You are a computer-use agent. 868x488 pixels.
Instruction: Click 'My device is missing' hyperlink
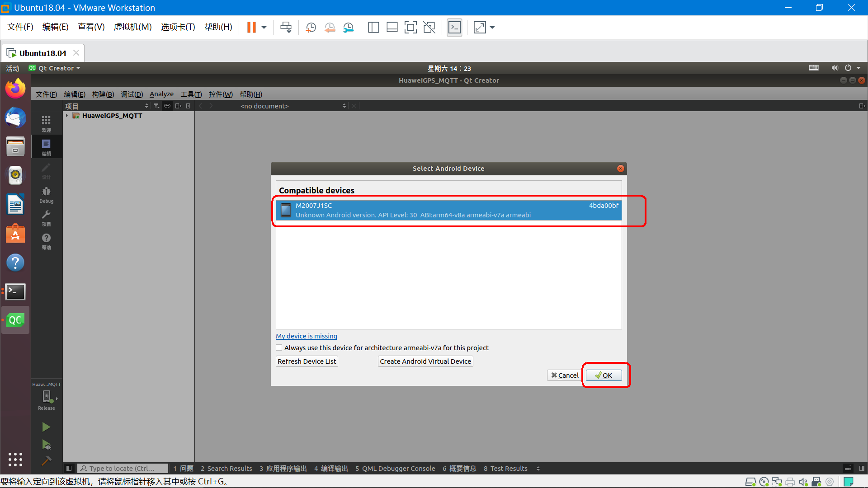pyautogui.click(x=307, y=335)
